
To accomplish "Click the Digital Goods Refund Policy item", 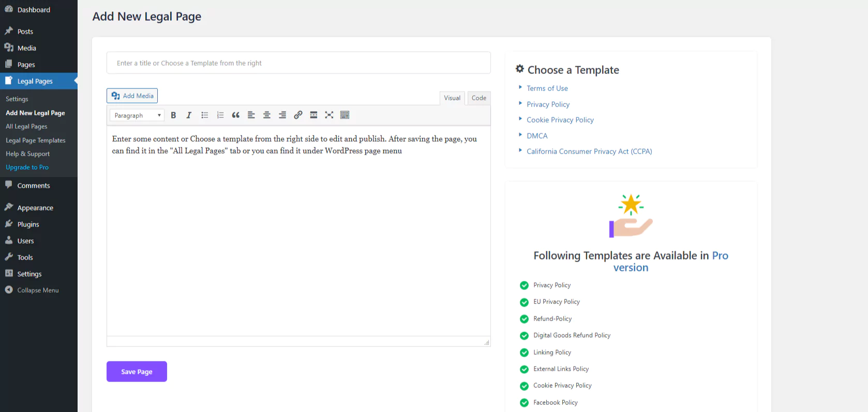I will pyautogui.click(x=572, y=335).
